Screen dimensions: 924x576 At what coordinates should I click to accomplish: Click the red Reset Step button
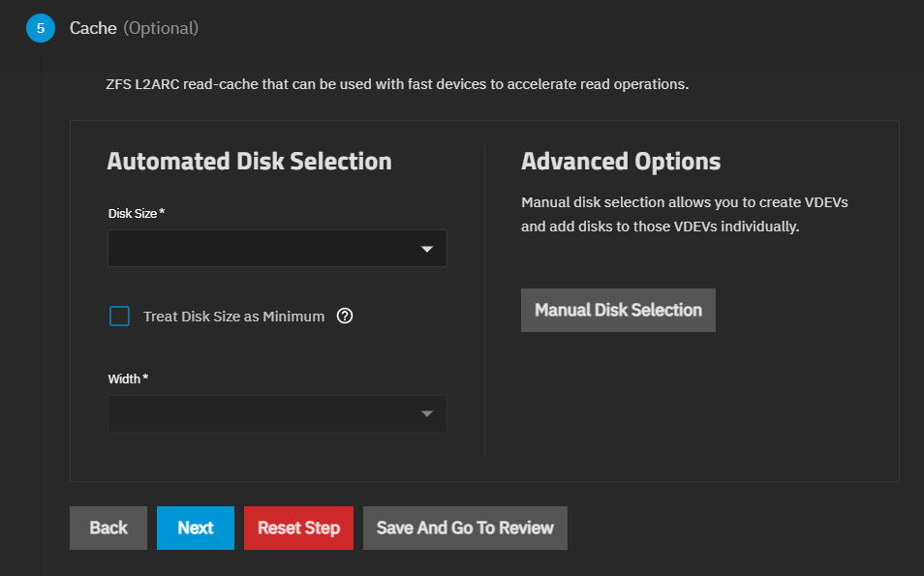(x=298, y=528)
